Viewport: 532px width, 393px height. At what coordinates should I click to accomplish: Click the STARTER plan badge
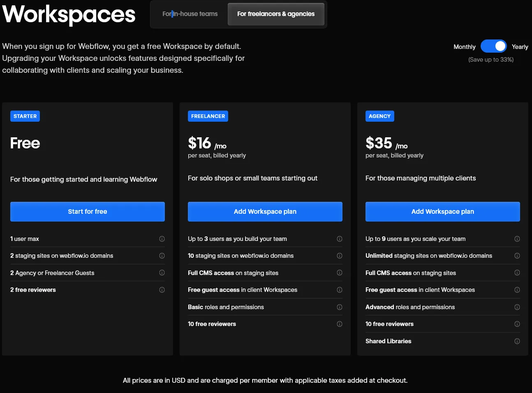25,116
